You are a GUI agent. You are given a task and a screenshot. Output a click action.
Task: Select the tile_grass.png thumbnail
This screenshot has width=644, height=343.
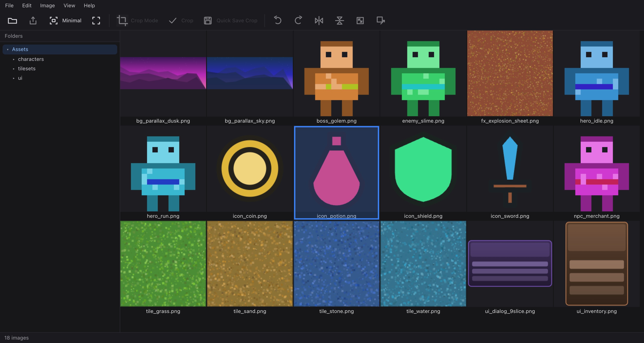pos(163,264)
